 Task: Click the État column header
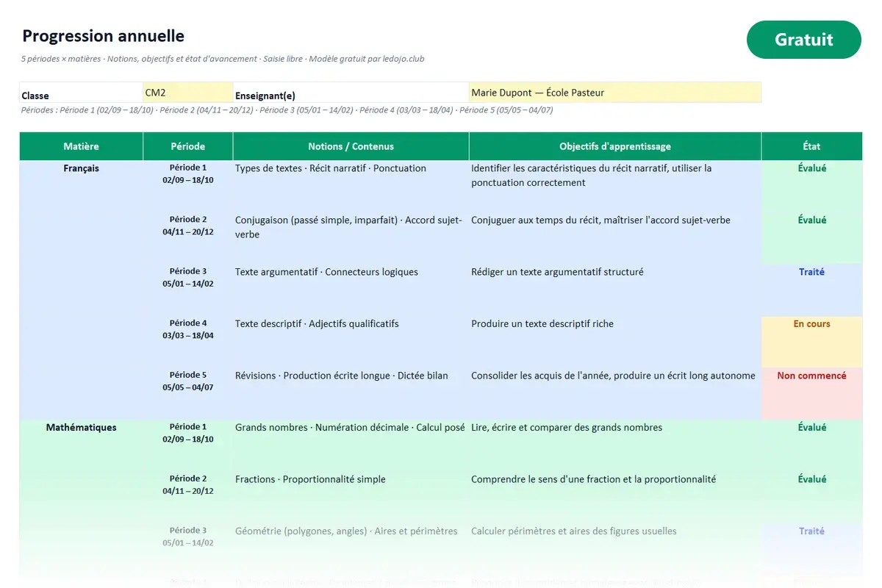click(811, 146)
